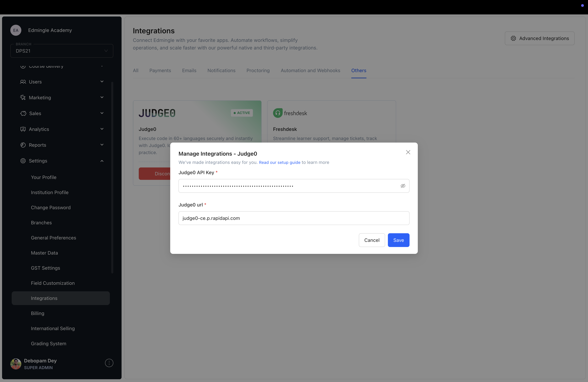Click the Settings gear icon in sidebar
The height and width of the screenshot is (382, 588).
point(23,161)
